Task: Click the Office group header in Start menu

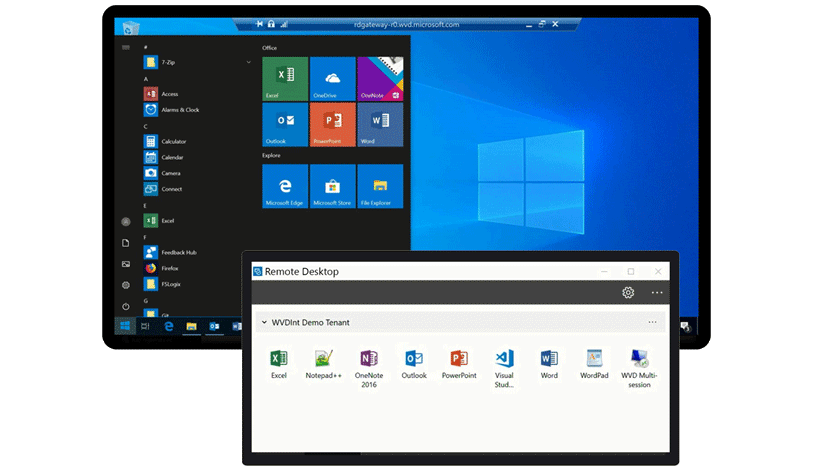Action: coord(269,48)
